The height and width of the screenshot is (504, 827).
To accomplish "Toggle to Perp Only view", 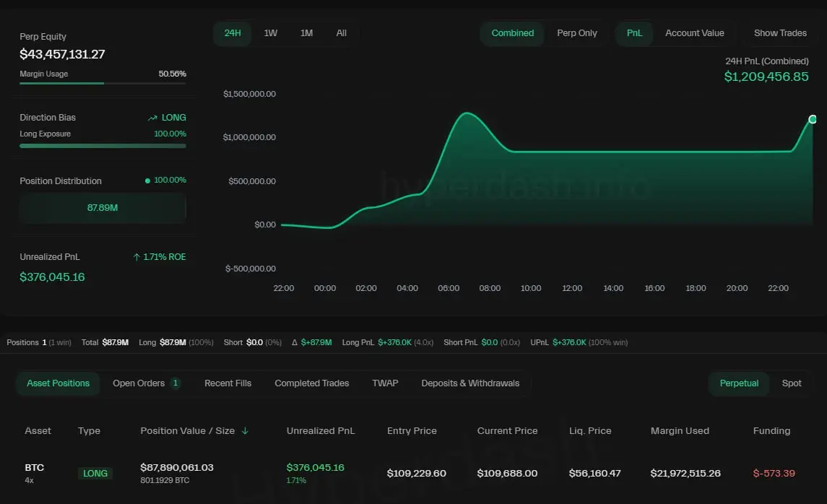I will click(577, 33).
